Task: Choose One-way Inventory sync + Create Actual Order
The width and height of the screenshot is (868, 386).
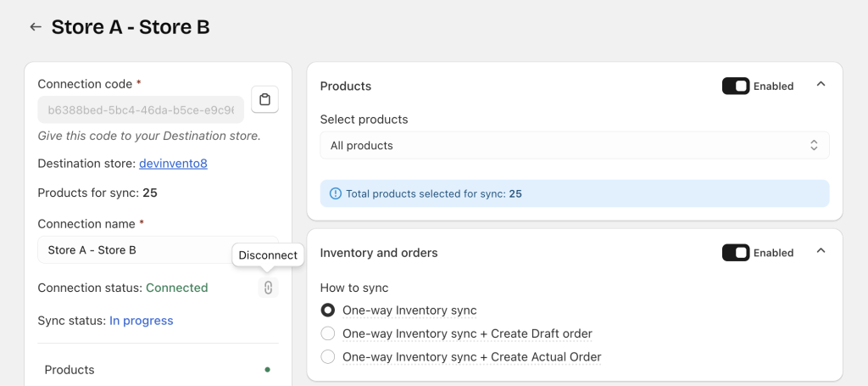Action: (x=328, y=357)
